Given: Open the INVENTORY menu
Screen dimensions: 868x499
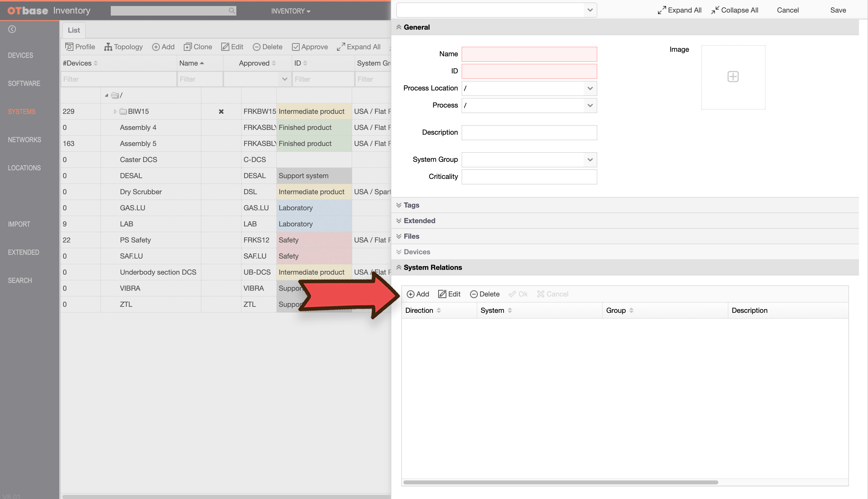Looking at the screenshot, I should pyautogui.click(x=291, y=11).
